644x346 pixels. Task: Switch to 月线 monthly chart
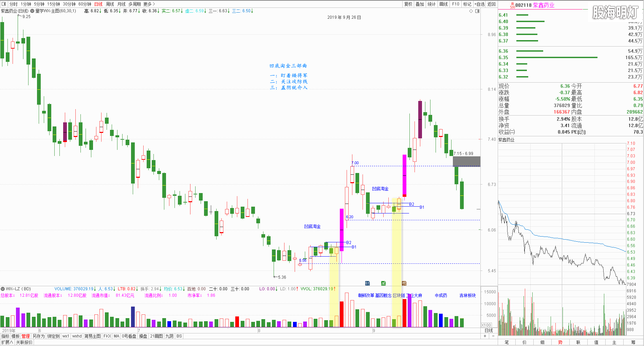121,4
